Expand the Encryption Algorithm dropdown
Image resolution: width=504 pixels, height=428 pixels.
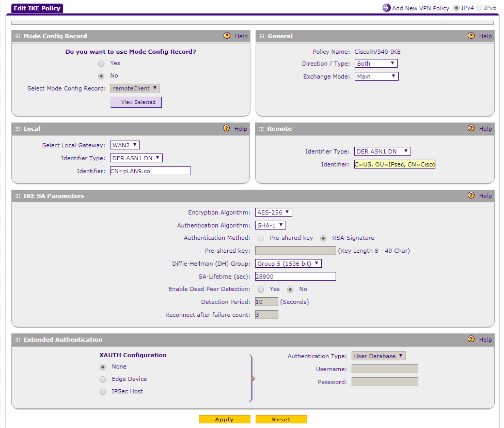pyautogui.click(x=274, y=212)
